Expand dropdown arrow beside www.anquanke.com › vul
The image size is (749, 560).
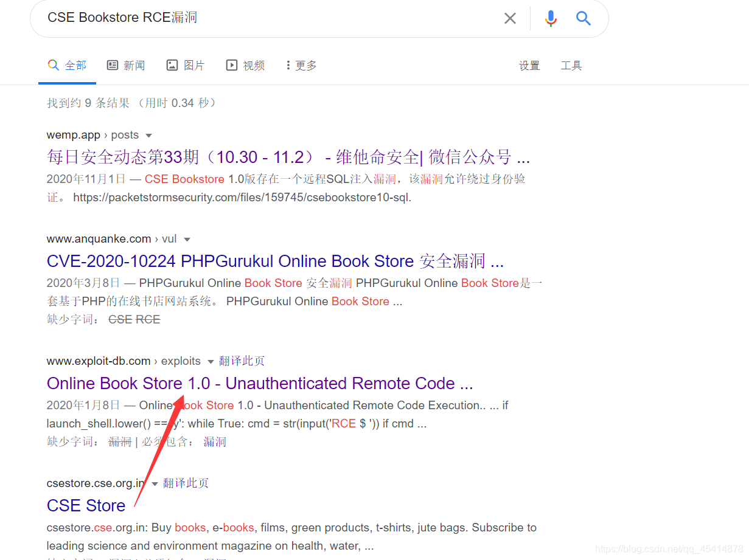point(187,240)
